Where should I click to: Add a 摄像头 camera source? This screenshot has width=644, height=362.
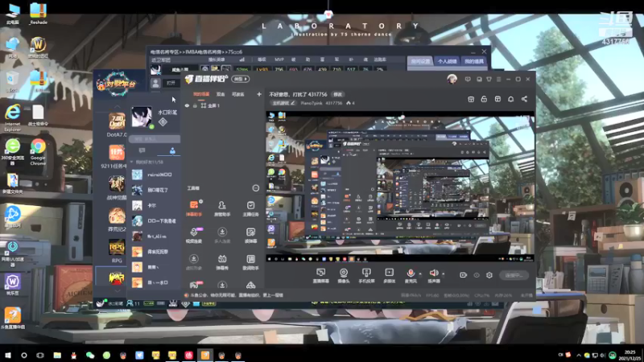tap(344, 275)
